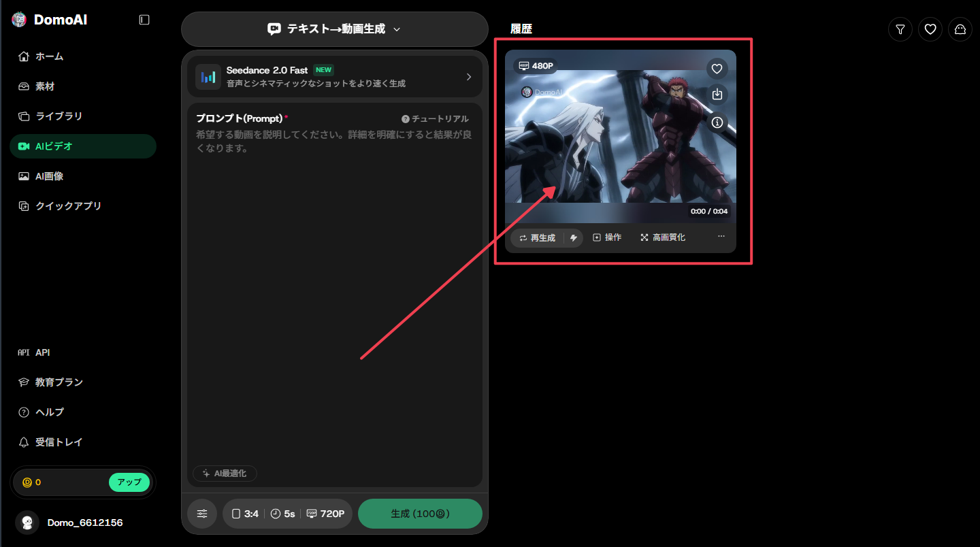This screenshot has height=547, width=980.
Task: Click the 480P badge on the video
Action: tap(536, 66)
